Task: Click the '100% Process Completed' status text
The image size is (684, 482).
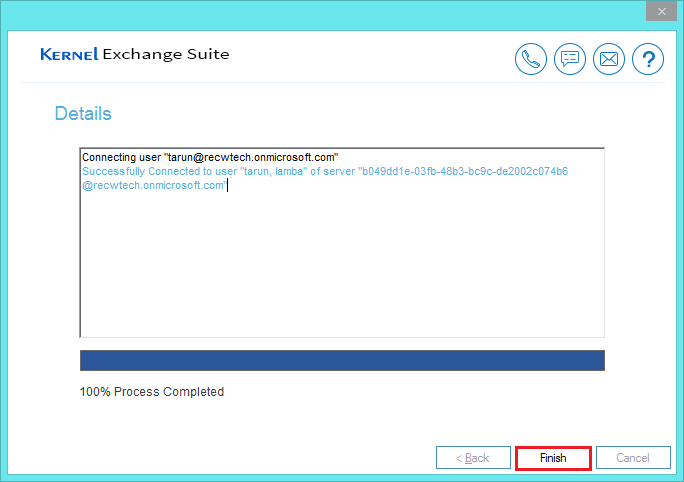Action: click(x=152, y=392)
